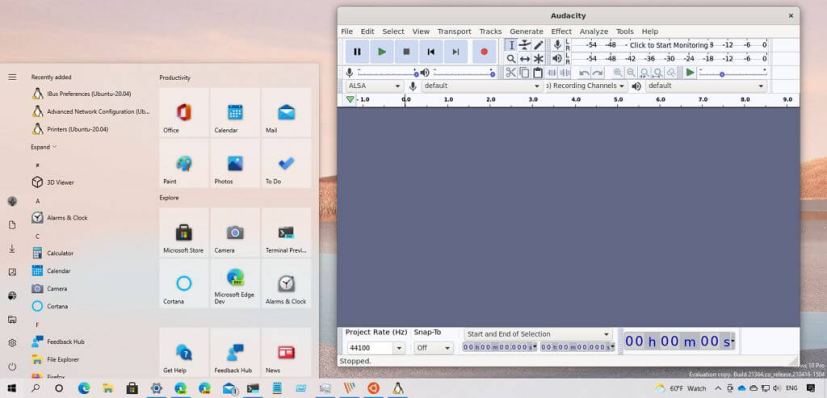This screenshot has height=398, width=827.
Task: Undo the last action
Action: (584, 73)
